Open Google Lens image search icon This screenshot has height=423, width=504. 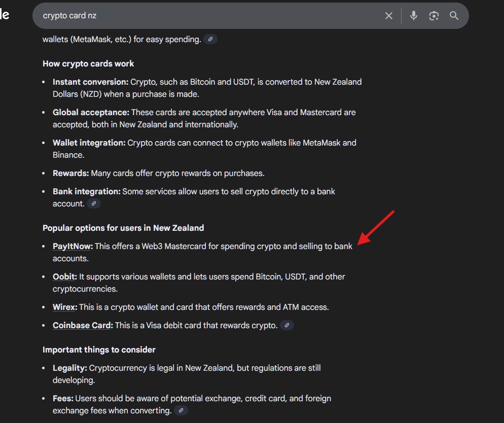[434, 16]
